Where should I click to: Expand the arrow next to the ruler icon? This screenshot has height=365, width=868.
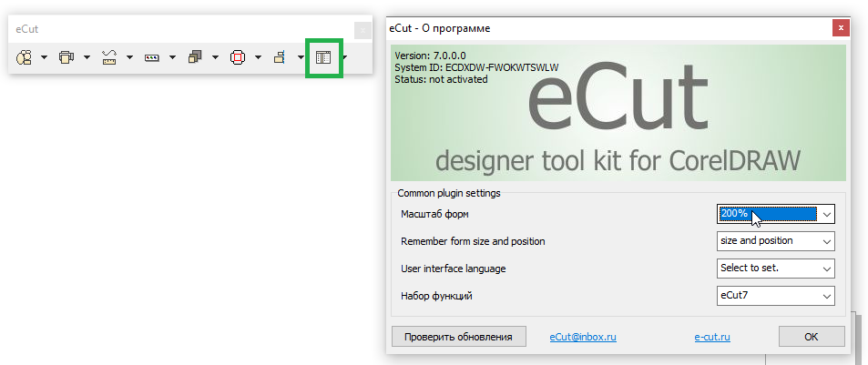[129, 57]
